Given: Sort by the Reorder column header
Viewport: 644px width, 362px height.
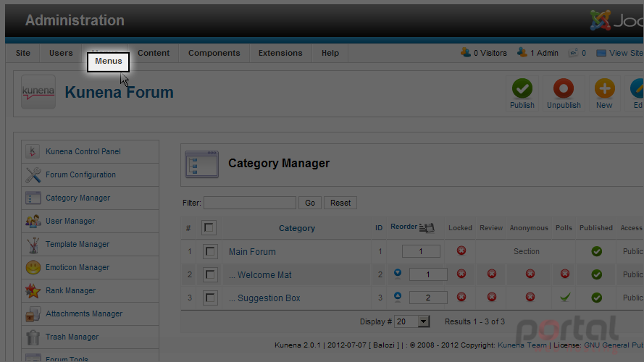Looking at the screenshot, I should pos(403,227).
